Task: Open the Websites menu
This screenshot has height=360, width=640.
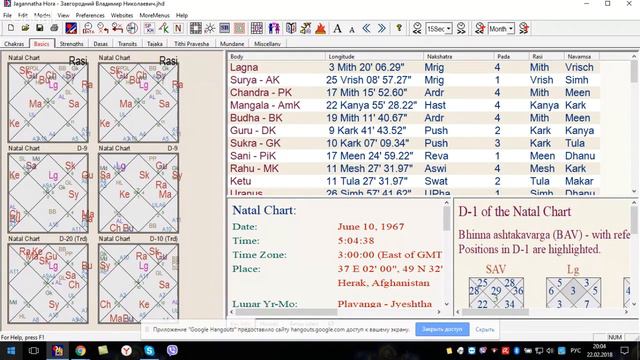Action: click(122, 15)
